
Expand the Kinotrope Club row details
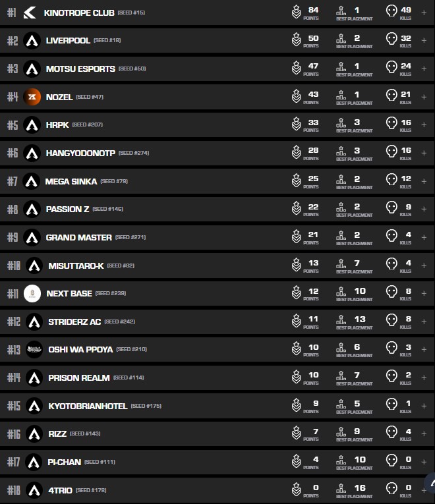[424, 13]
